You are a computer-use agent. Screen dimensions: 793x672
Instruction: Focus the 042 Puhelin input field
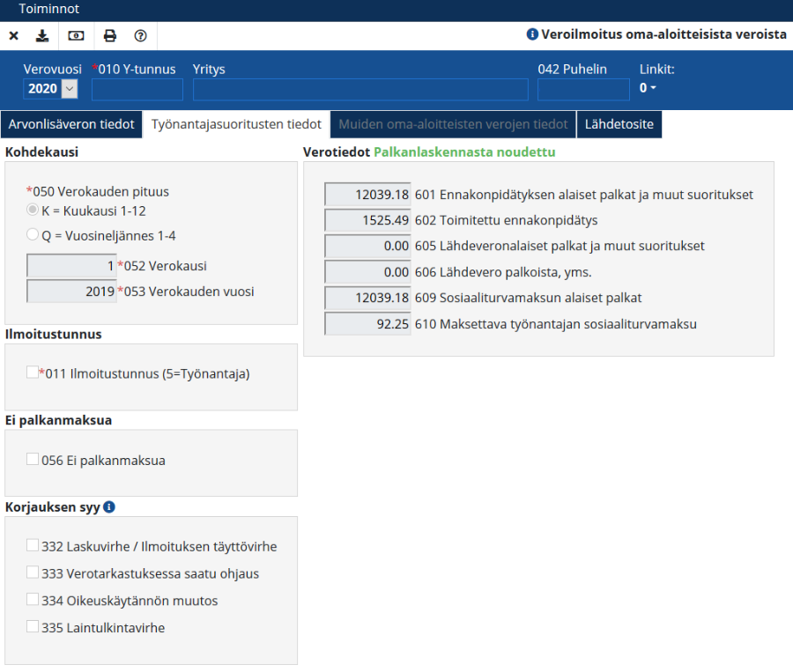coord(583,90)
